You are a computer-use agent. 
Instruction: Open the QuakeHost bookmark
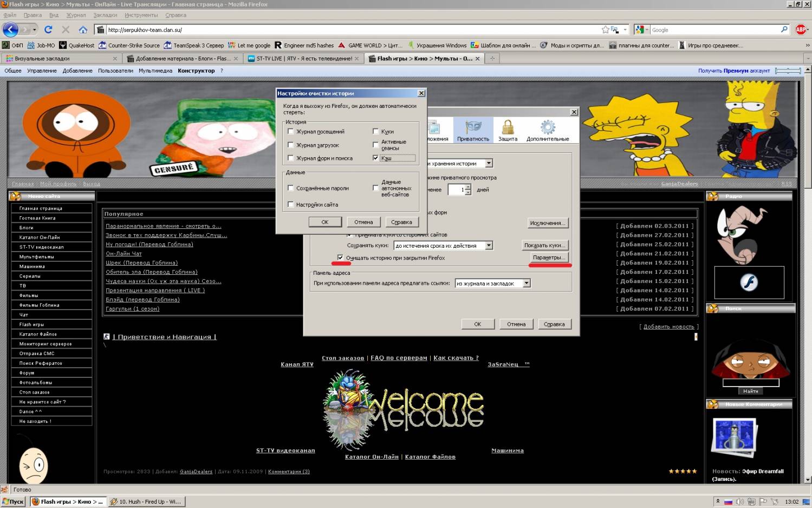point(77,45)
